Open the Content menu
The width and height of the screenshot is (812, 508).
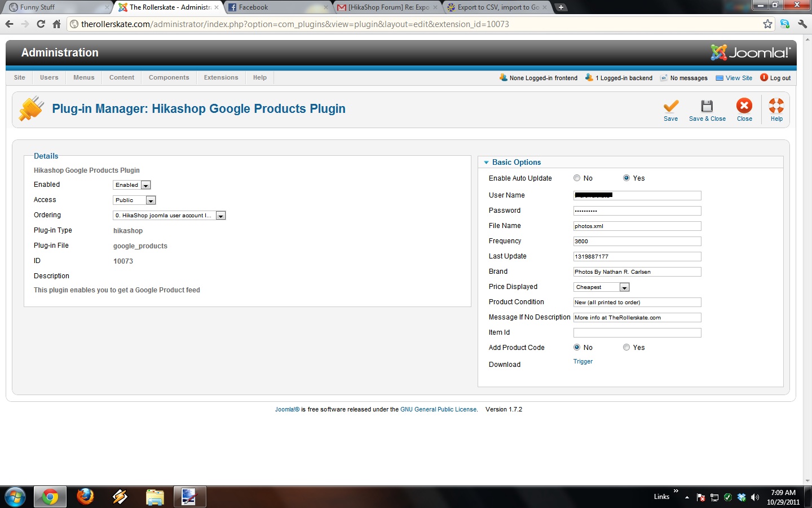coord(122,78)
